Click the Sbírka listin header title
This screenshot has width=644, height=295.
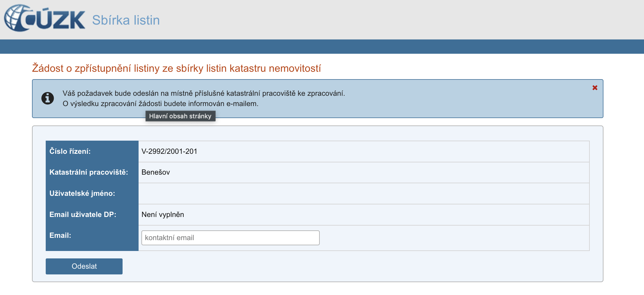tap(126, 20)
